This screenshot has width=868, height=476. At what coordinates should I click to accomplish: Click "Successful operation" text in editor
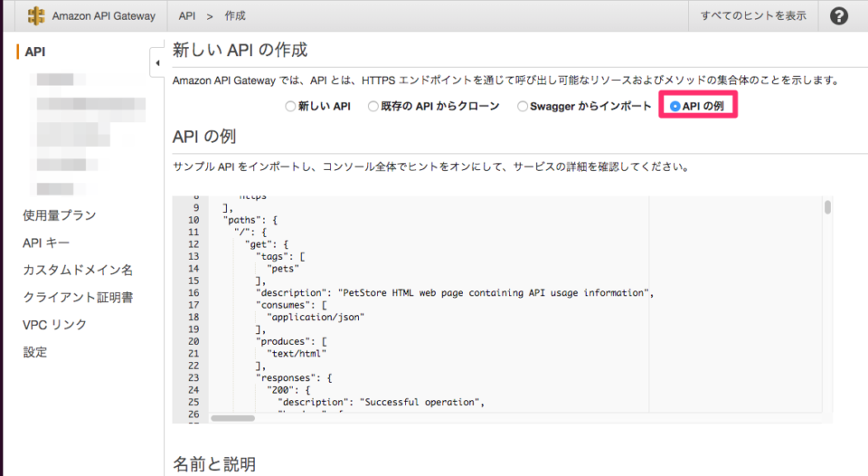tap(419, 403)
